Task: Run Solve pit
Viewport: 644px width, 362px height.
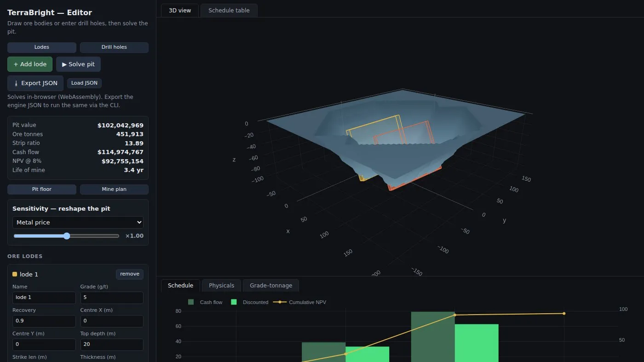Action: click(x=78, y=64)
